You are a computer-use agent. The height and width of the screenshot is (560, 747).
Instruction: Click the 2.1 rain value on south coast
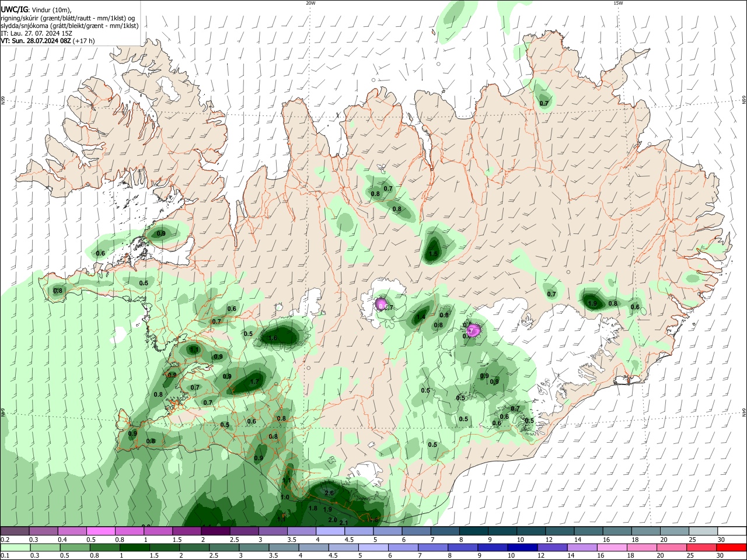(344, 523)
